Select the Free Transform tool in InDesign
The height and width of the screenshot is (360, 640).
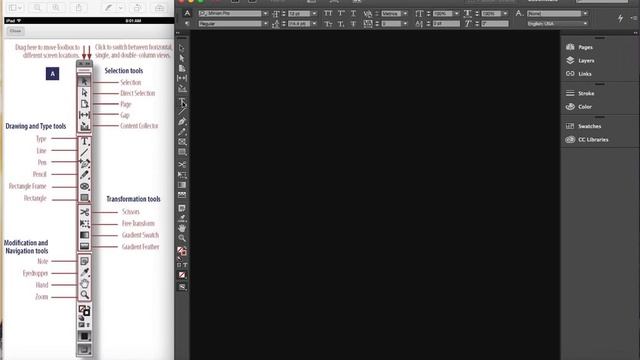click(x=182, y=175)
